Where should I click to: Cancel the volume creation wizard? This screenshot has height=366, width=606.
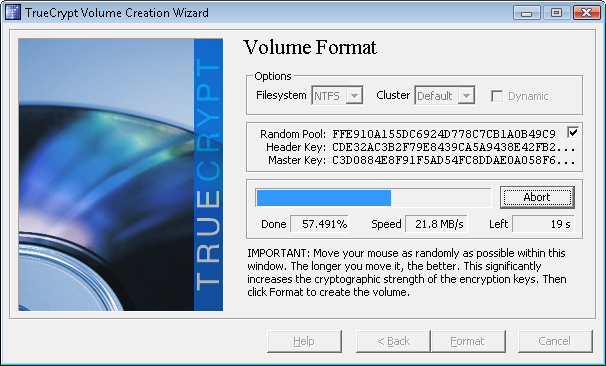555,341
